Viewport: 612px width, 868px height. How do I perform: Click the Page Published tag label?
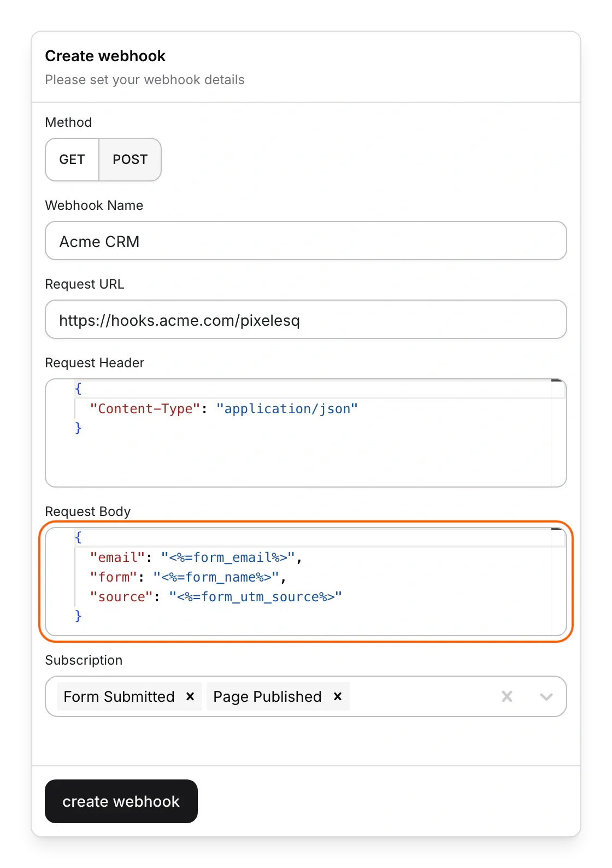(x=267, y=696)
